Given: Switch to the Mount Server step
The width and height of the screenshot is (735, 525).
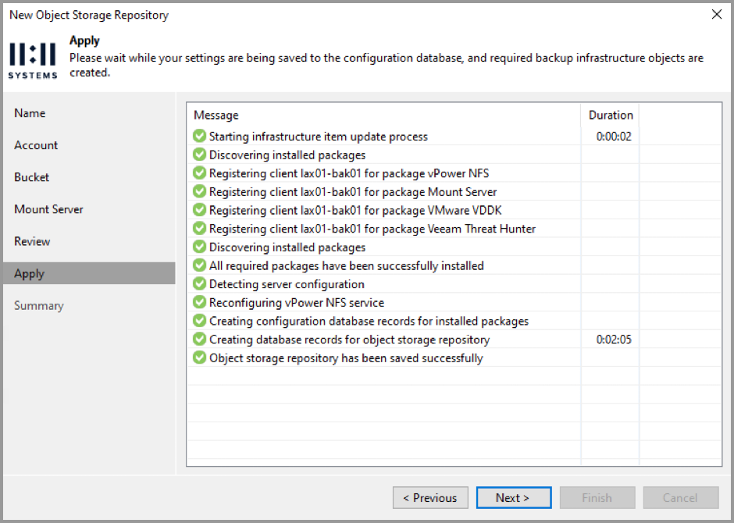Looking at the screenshot, I should click(49, 209).
